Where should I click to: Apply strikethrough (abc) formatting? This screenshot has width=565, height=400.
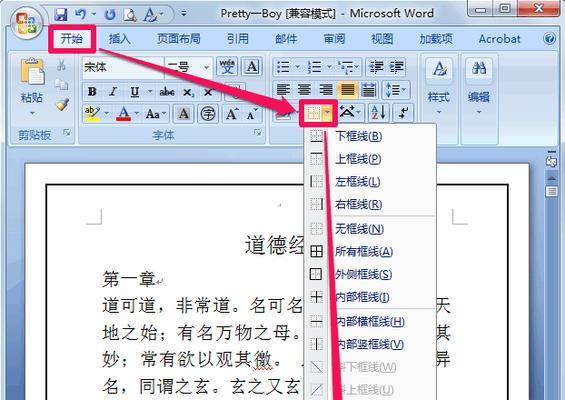pos(167,92)
